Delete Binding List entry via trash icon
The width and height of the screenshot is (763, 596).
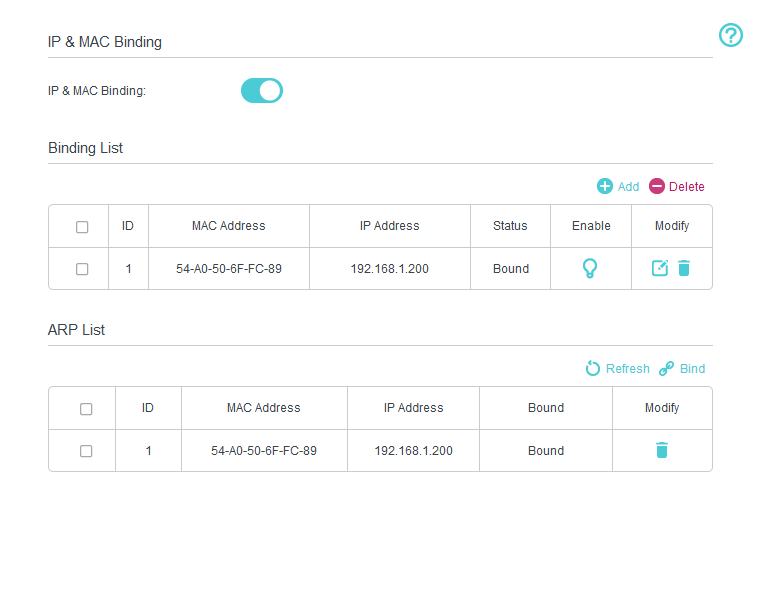point(684,268)
